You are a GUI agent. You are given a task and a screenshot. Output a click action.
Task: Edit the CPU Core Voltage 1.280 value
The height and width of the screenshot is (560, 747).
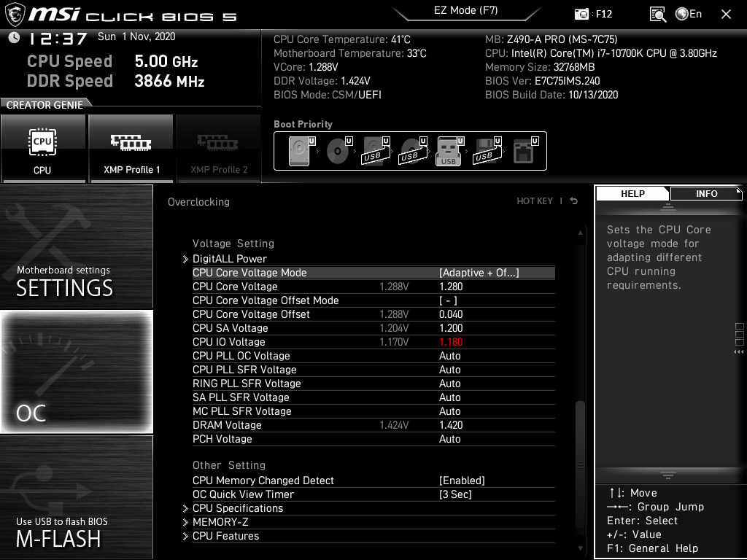[451, 286]
